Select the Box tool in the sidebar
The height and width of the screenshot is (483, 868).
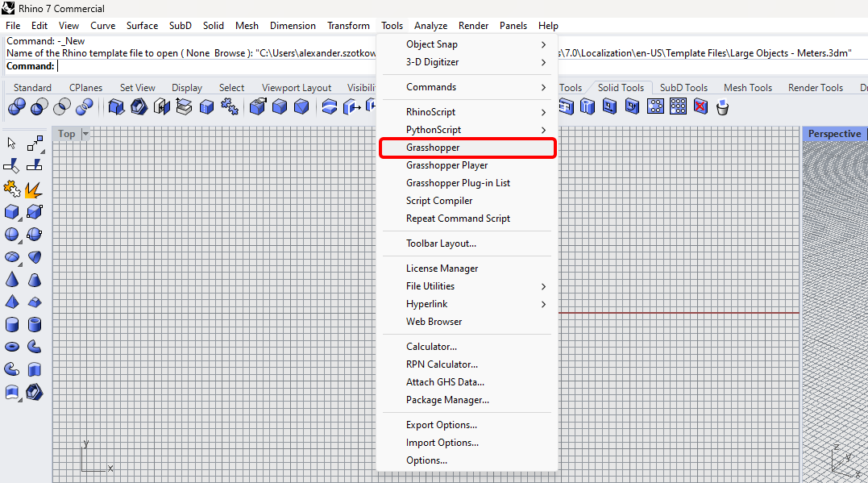11,212
